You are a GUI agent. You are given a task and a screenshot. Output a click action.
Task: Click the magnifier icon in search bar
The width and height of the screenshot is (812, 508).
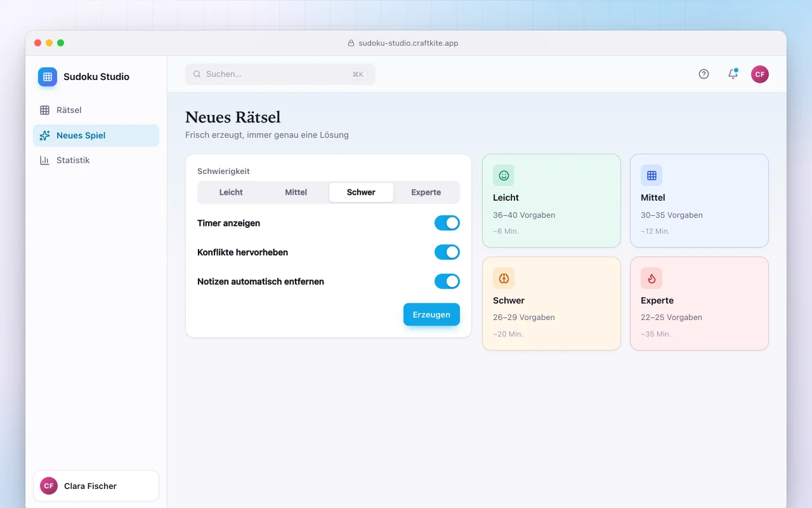point(197,74)
